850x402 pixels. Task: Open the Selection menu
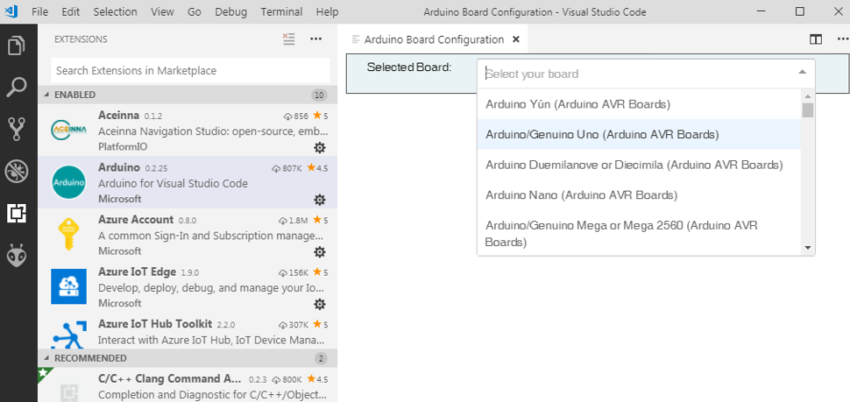click(x=115, y=11)
